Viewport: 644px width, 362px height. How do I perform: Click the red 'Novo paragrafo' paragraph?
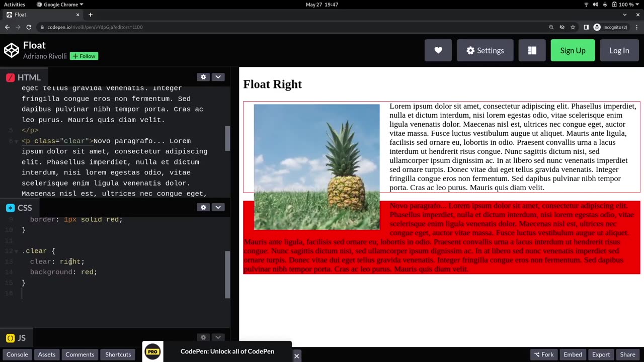(441, 237)
